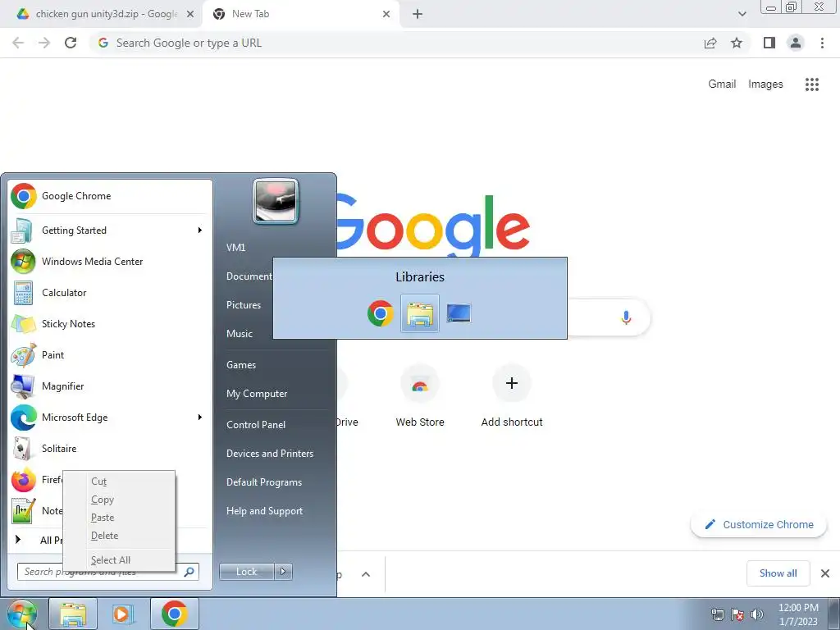The image size is (840, 630).
Task: Reload the page in Chrome
Action: pyautogui.click(x=71, y=43)
